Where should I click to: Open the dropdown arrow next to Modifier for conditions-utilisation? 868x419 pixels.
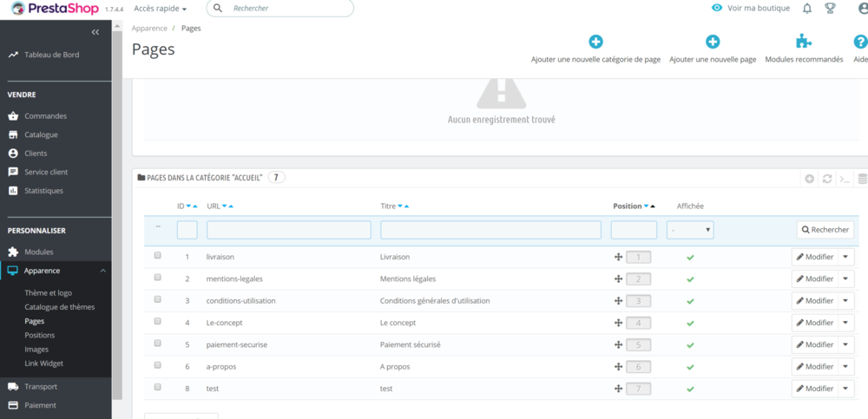coord(846,300)
